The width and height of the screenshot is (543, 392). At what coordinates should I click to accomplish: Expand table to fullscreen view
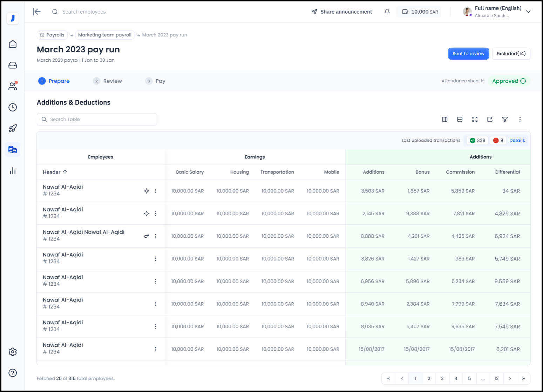tap(475, 120)
